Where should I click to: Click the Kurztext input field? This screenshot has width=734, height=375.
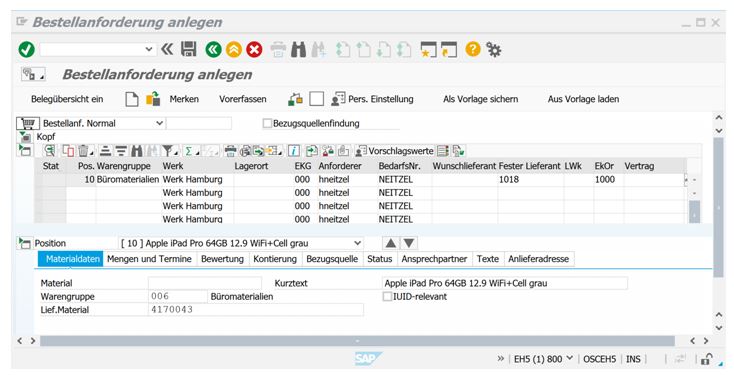coord(505,283)
